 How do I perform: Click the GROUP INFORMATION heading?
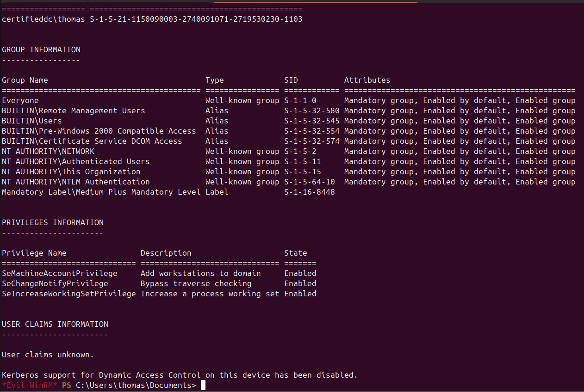coord(41,50)
